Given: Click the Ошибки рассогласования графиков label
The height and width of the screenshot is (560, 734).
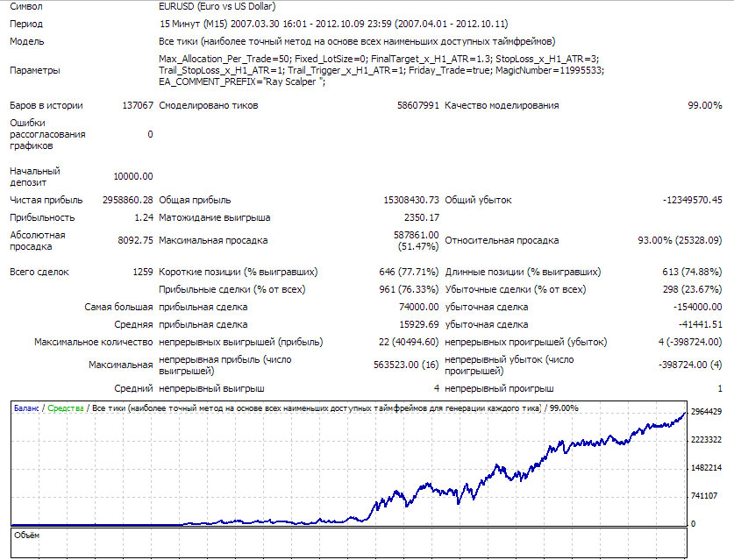Looking at the screenshot, I should tap(47, 134).
